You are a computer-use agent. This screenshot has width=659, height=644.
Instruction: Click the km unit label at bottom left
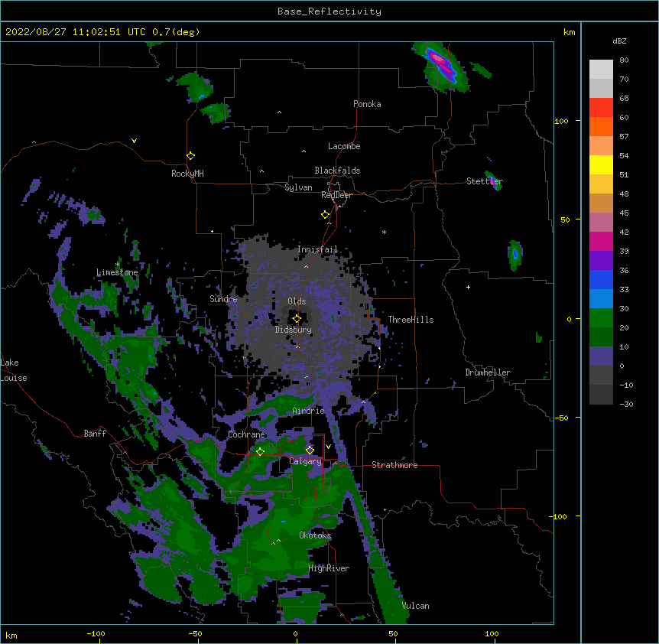tap(11, 635)
